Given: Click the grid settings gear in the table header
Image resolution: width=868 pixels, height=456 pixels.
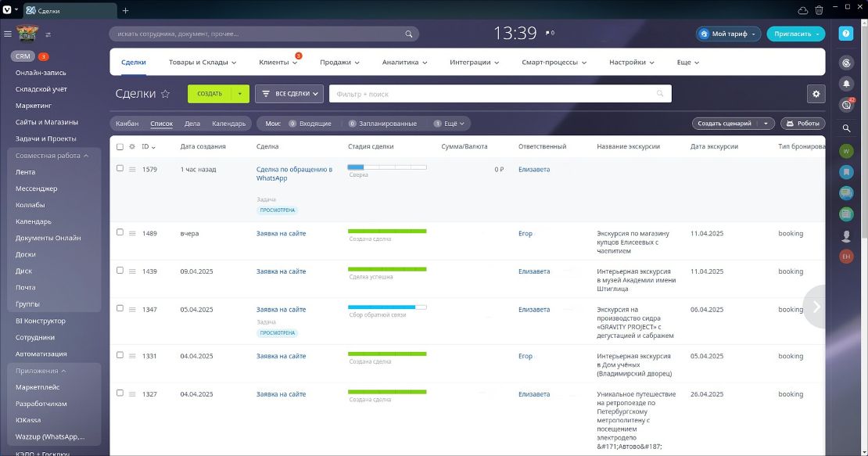Looking at the screenshot, I should click(131, 146).
